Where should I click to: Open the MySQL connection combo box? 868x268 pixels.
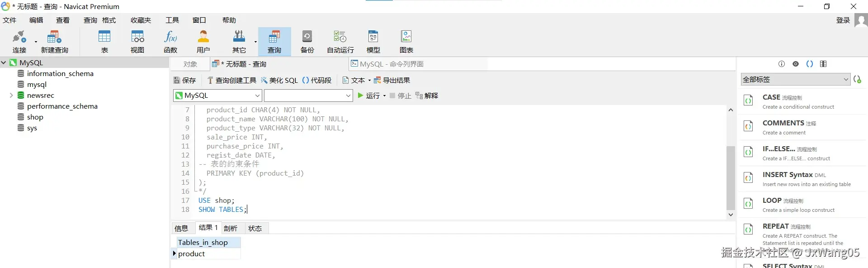pos(217,96)
